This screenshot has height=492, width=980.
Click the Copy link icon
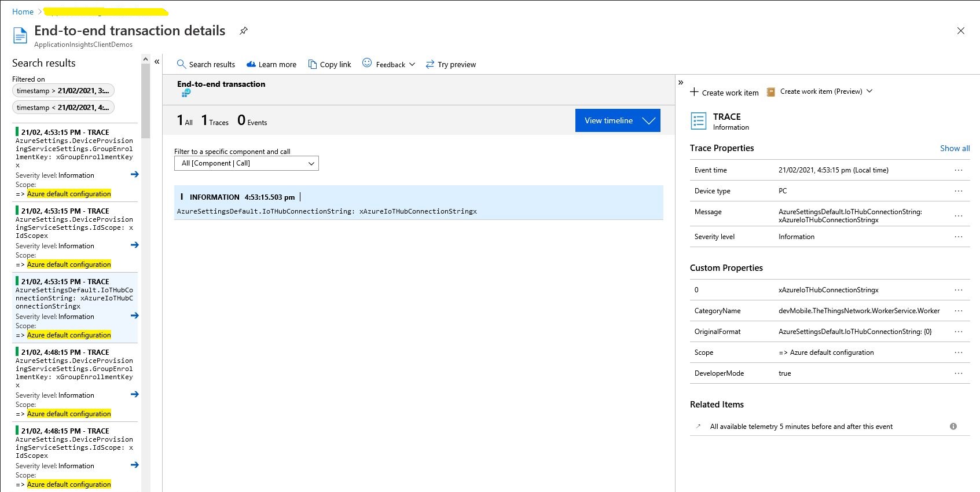click(313, 64)
